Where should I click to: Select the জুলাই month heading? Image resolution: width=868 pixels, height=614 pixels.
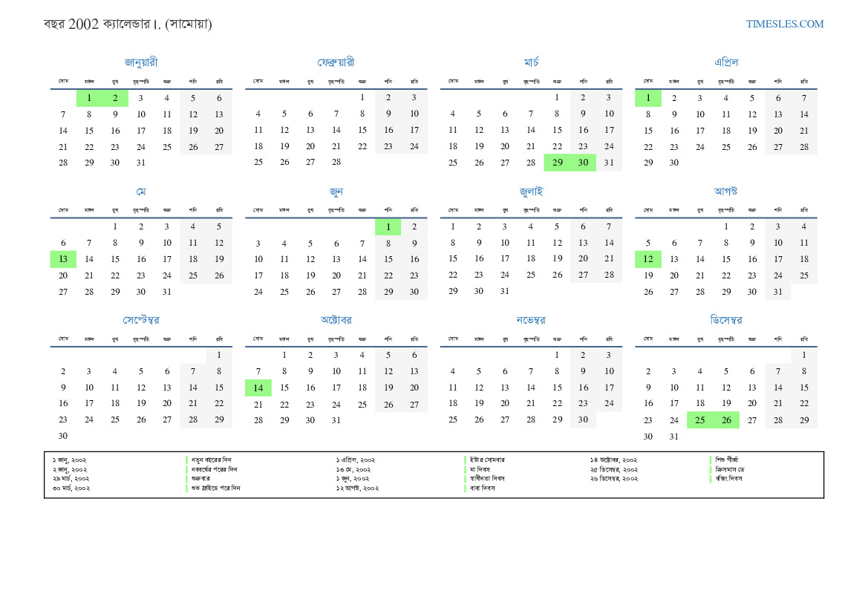[x=531, y=192]
